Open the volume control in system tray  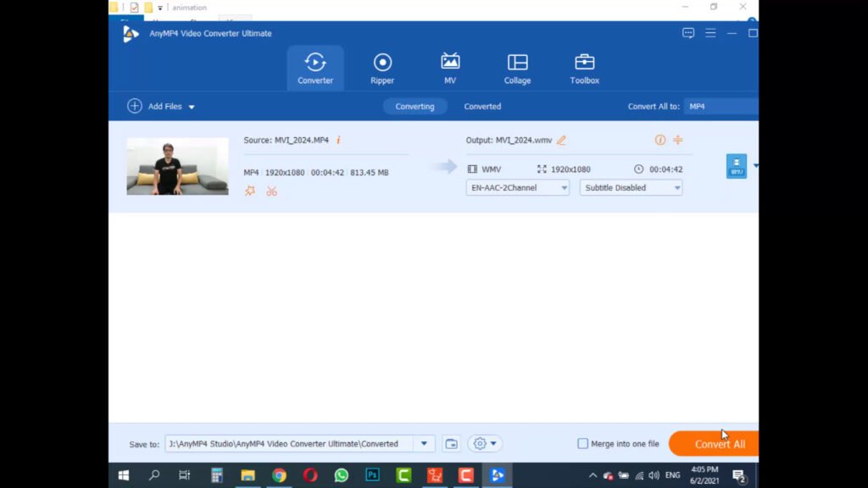(654, 475)
